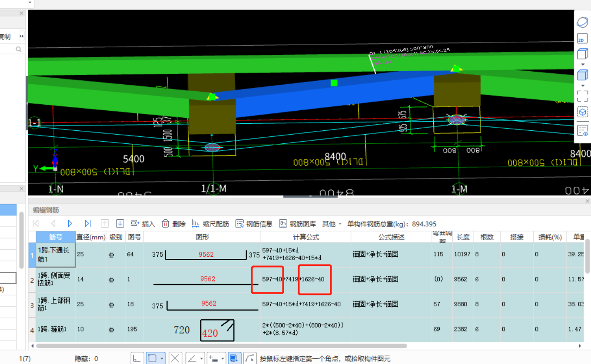Expand the >> overflow in left panel
Screen dimensions: 591x364
[x=21, y=36]
